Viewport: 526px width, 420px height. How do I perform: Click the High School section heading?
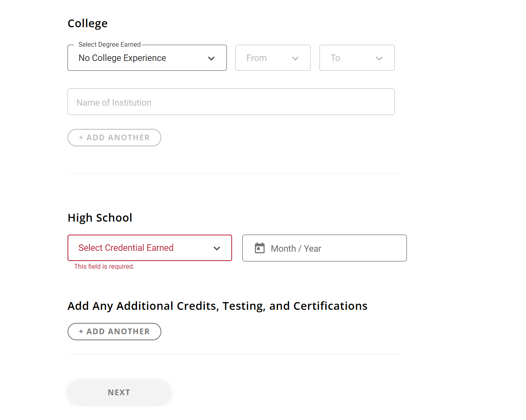(100, 218)
